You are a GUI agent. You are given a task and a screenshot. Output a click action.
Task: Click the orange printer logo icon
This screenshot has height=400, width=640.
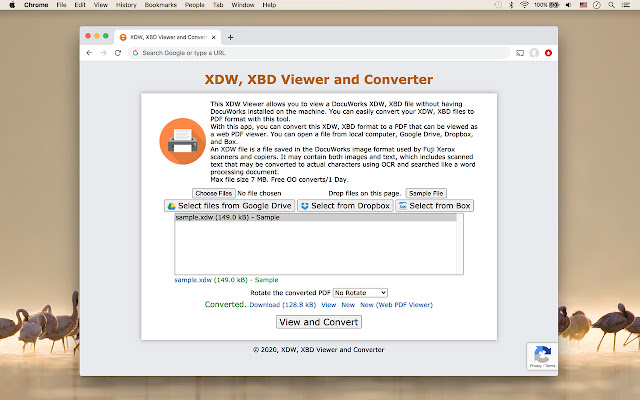tap(182, 141)
